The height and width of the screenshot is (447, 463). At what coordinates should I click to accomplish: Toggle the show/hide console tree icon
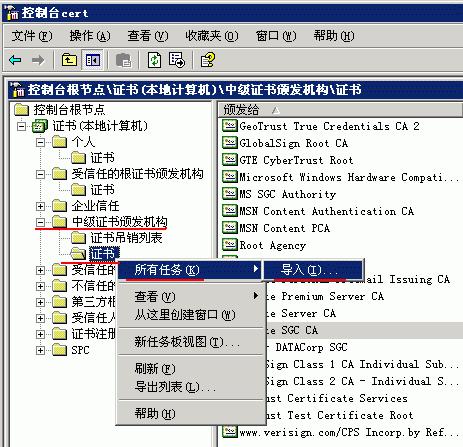(93, 60)
